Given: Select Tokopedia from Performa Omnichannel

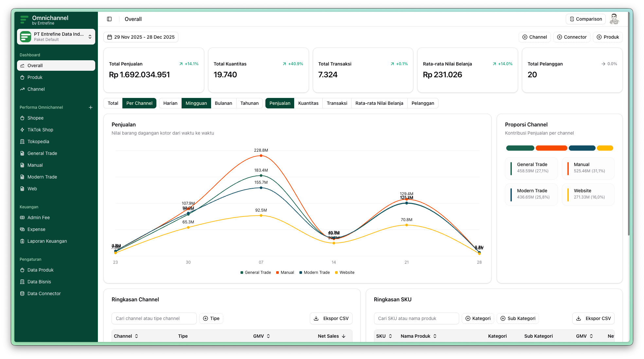Looking at the screenshot, I should coord(38,142).
